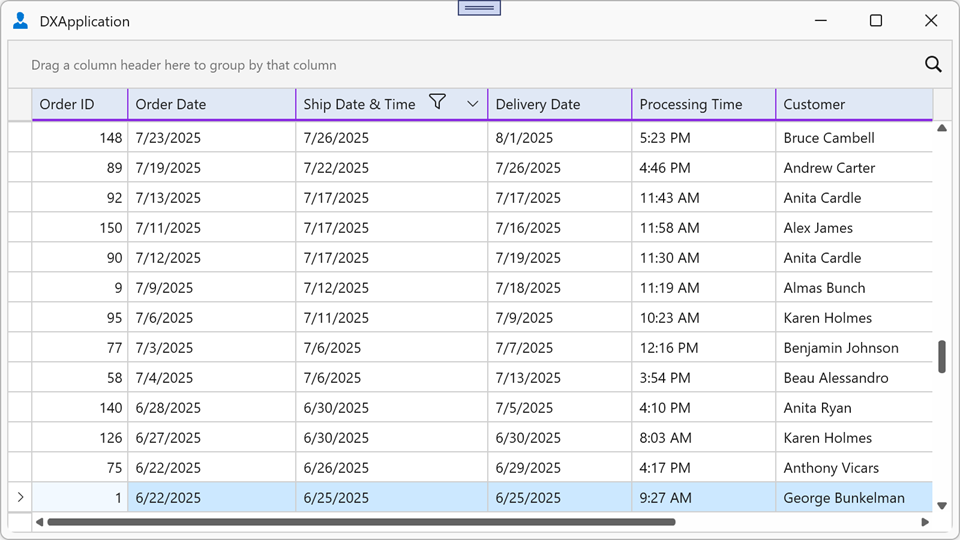Viewport: 960px width, 540px height.
Task: Select Delivery Date cell 7/13/2025
Action: pyautogui.click(x=560, y=378)
